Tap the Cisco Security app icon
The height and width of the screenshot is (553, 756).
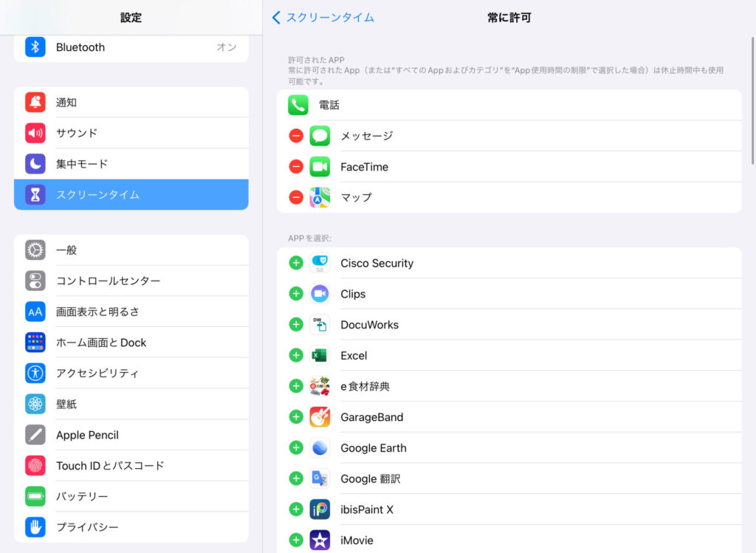pos(320,264)
